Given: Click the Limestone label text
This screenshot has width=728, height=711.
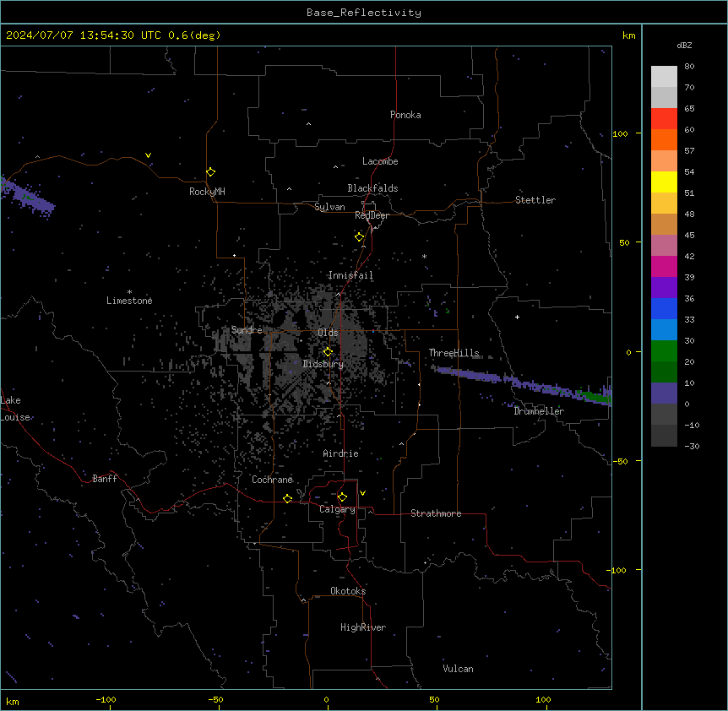Looking at the screenshot, I should (x=129, y=301).
